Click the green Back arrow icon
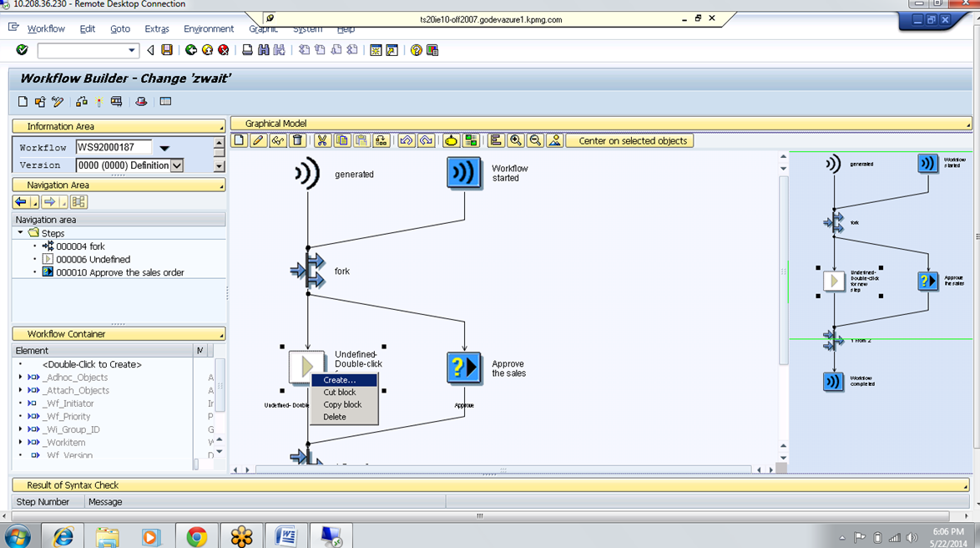 click(191, 50)
